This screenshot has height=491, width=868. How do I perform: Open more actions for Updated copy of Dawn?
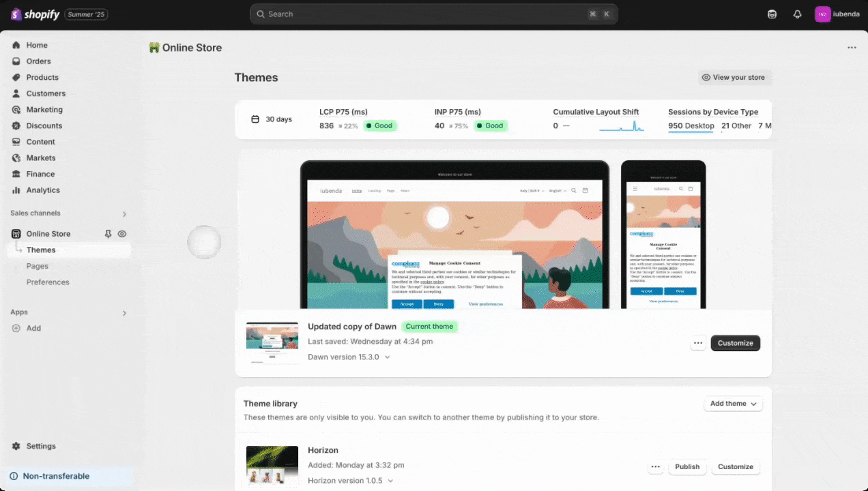tap(697, 343)
